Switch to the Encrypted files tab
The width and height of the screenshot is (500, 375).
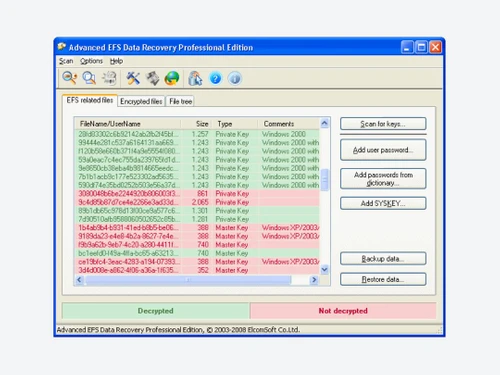pos(141,101)
